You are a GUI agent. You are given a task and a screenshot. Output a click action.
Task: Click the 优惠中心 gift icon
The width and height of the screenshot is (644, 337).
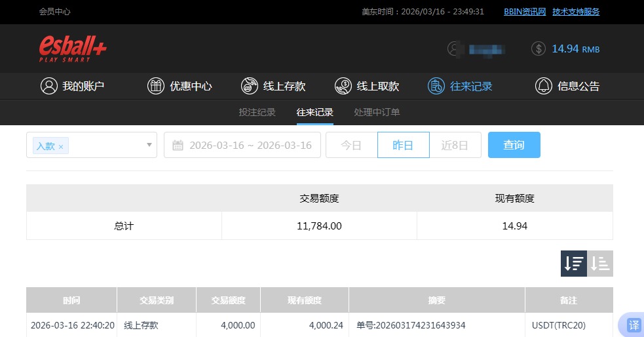(156, 86)
